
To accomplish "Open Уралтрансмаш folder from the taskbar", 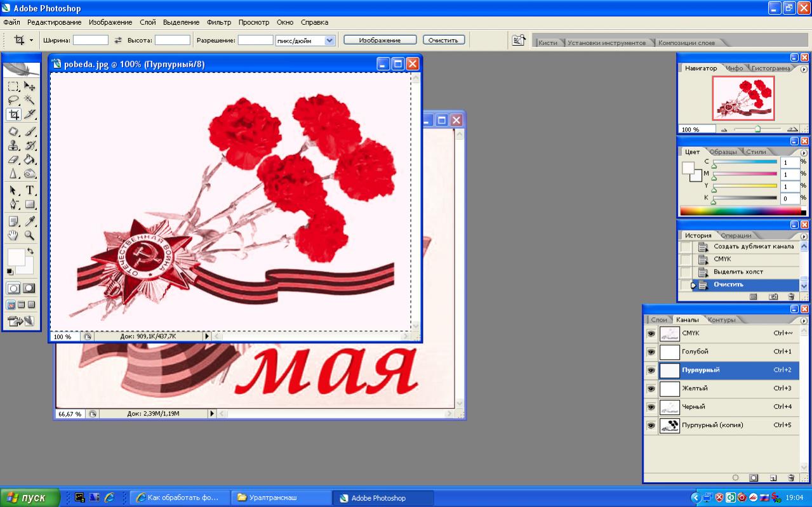I will [x=281, y=498].
